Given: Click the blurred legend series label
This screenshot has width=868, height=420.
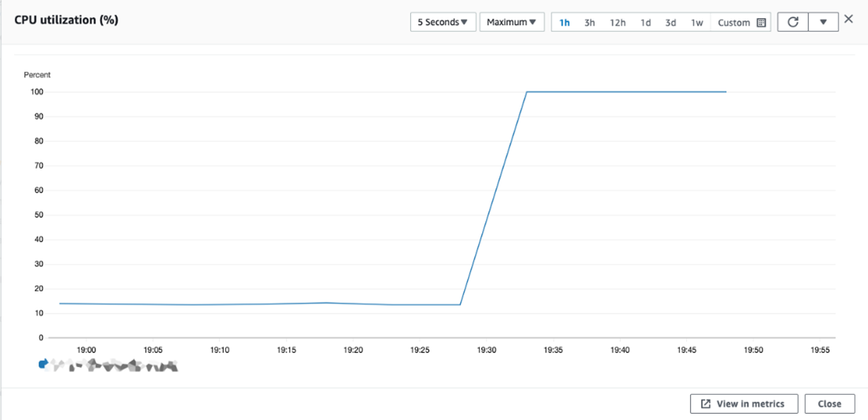Looking at the screenshot, I should pyautogui.click(x=114, y=366).
